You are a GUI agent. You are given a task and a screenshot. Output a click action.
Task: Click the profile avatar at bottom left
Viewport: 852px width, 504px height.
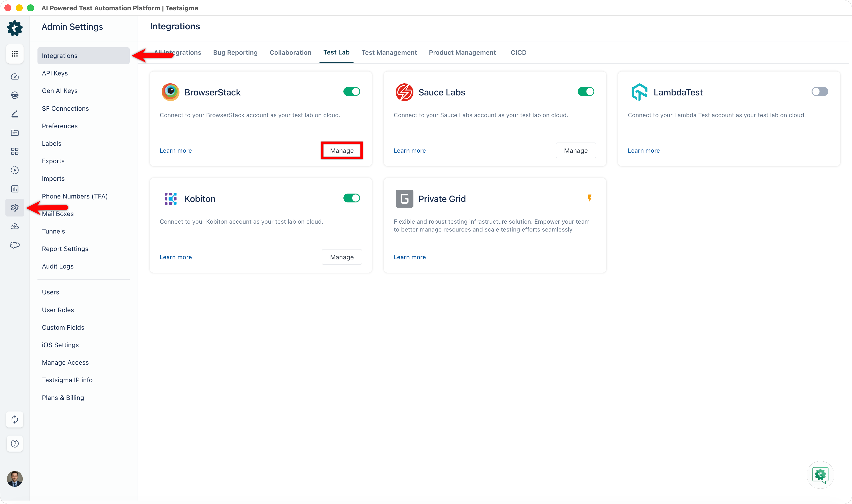(15, 479)
